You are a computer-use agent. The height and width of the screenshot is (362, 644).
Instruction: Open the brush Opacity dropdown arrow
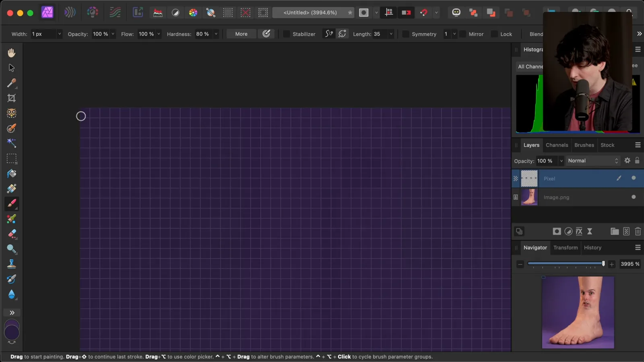[x=113, y=34]
